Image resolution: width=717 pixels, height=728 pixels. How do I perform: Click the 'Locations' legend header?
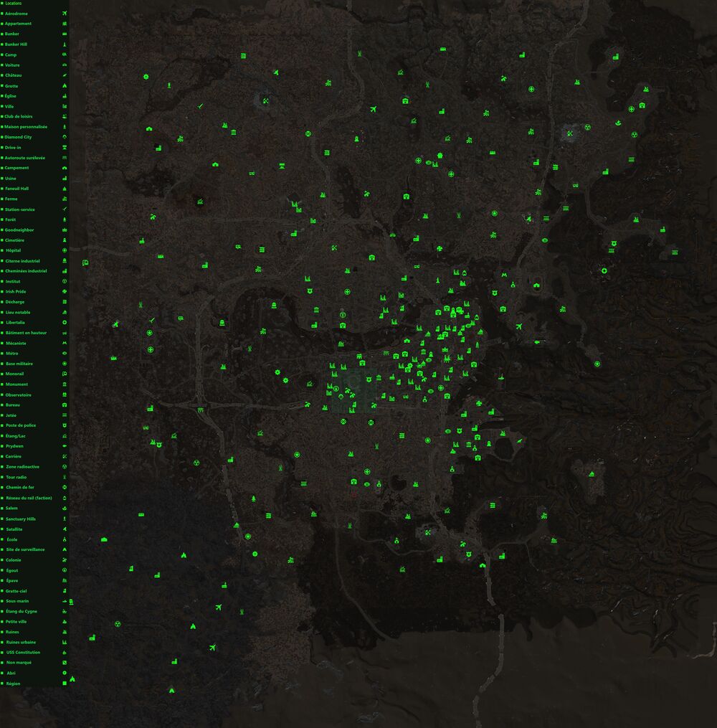click(13, 4)
